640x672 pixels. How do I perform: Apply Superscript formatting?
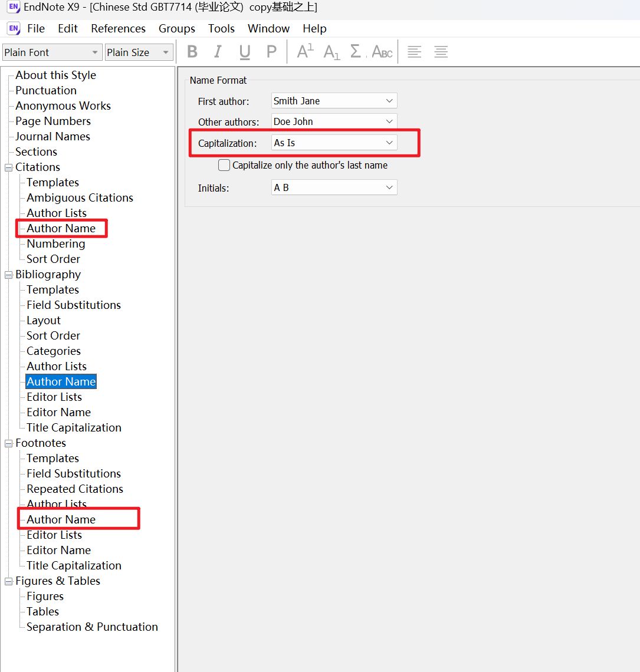[x=306, y=51]
